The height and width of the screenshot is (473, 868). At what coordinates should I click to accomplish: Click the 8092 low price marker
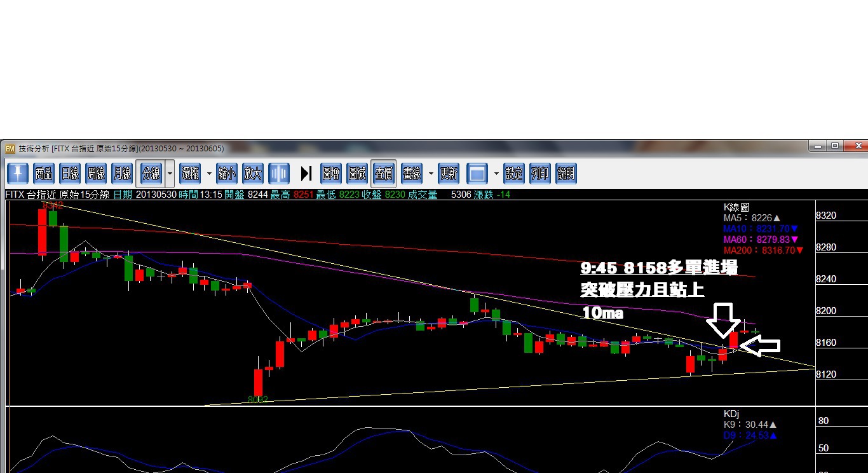tap(258, 399)
